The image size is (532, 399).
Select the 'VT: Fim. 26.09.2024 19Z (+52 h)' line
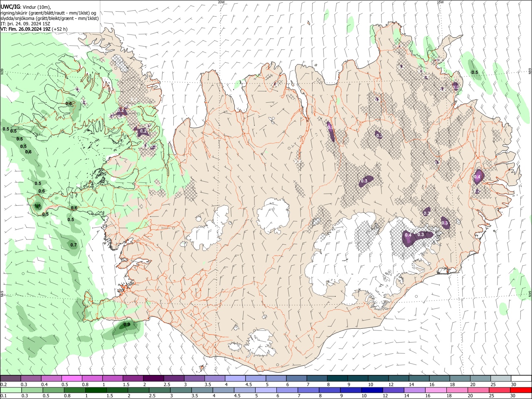tap(34, 29)
